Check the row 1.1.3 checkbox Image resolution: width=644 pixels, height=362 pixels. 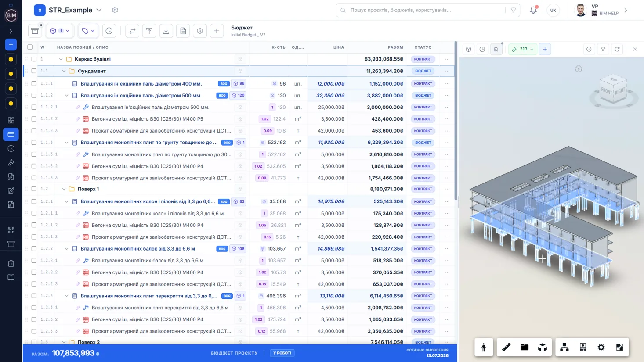[x=34, y=143]
